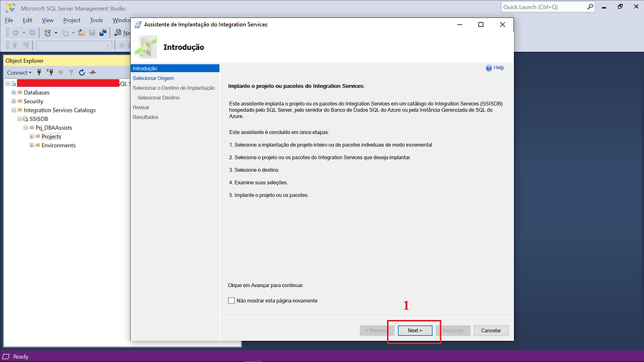Open the Edit menu

pyautogui.click(x=27, y=20)
